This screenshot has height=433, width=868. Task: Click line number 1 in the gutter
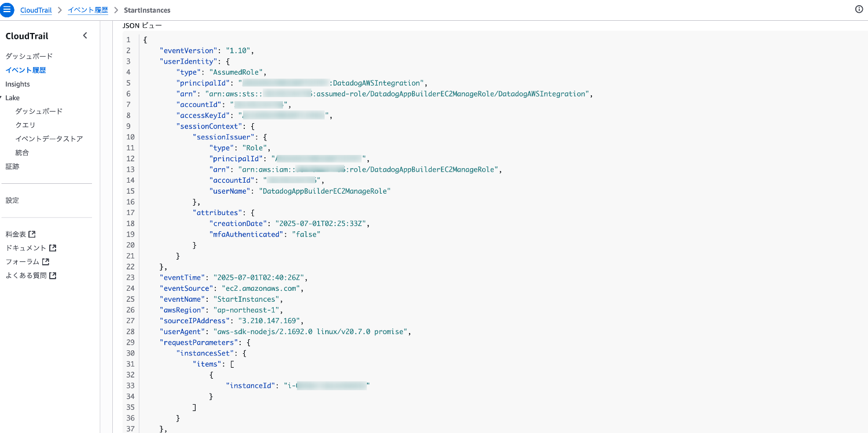(128, 40)
